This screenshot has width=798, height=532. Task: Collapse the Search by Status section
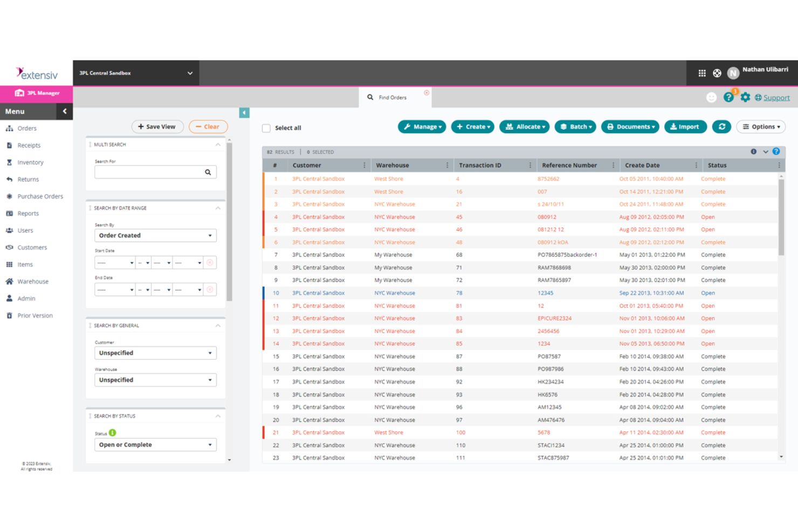218,416
